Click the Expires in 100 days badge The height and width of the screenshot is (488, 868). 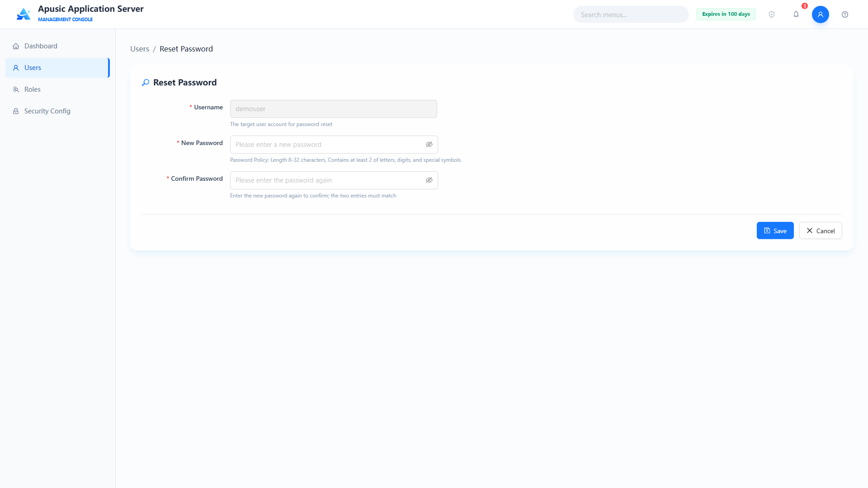(x=726, y=14)
